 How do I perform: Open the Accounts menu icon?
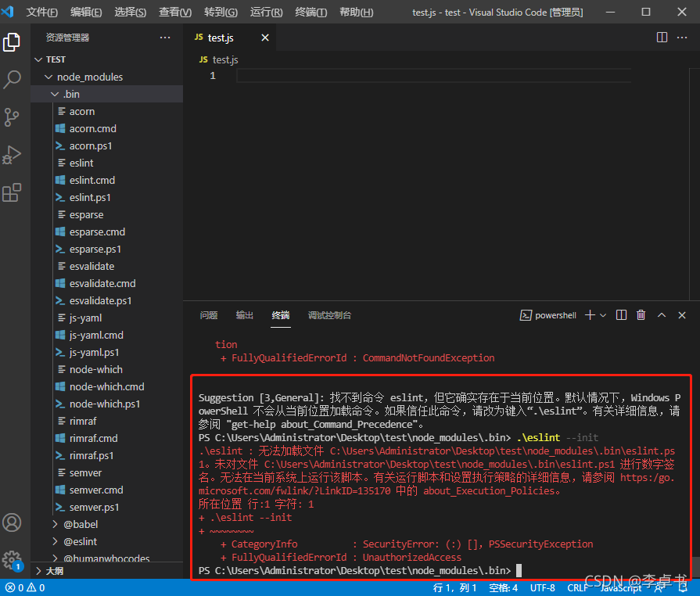tap(12, 522)
